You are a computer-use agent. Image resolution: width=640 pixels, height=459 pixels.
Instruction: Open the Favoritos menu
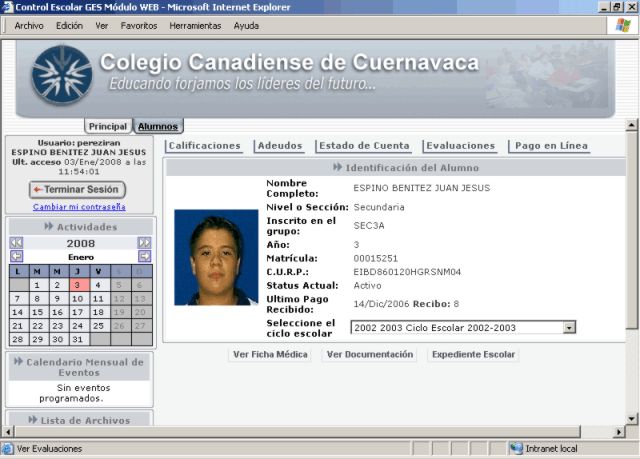coord(139,25)
